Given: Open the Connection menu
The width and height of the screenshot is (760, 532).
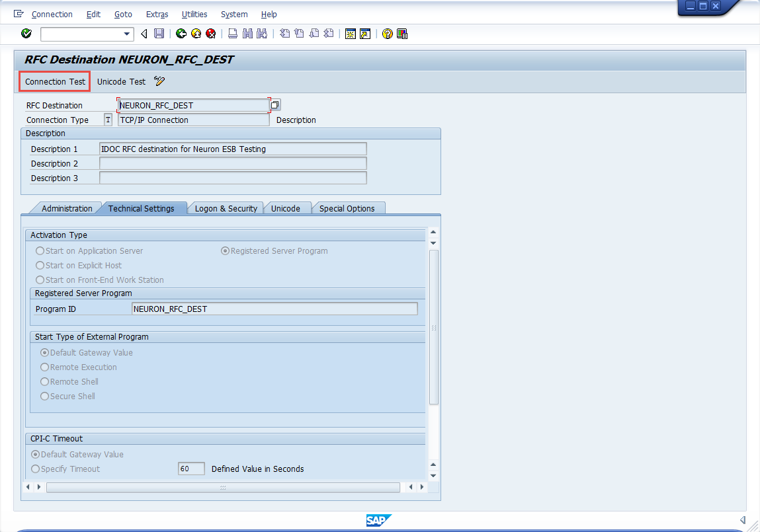Looking at the screenshot, I should coord(52,15).
